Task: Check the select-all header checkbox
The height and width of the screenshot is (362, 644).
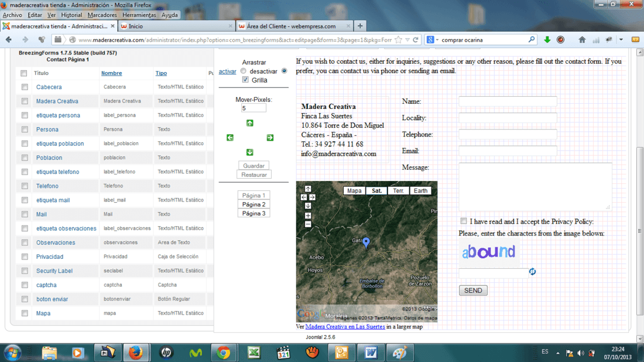Action: [24, 73]
